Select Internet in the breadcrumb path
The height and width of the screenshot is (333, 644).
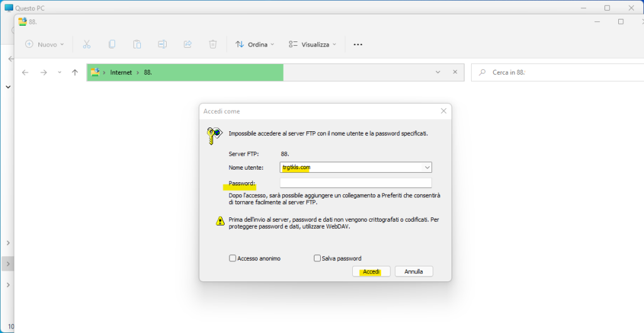pyautogui.click(x=121, y=72)
